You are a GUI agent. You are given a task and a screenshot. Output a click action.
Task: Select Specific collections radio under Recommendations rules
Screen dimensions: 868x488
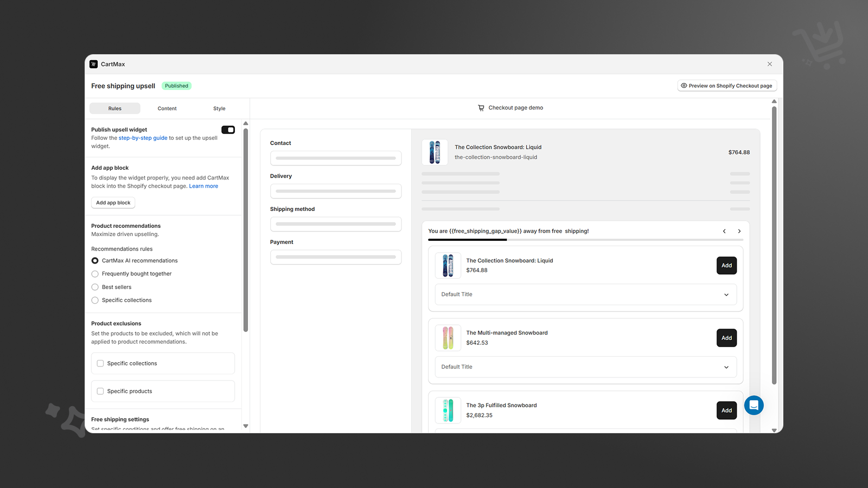(x=95, y=300)
